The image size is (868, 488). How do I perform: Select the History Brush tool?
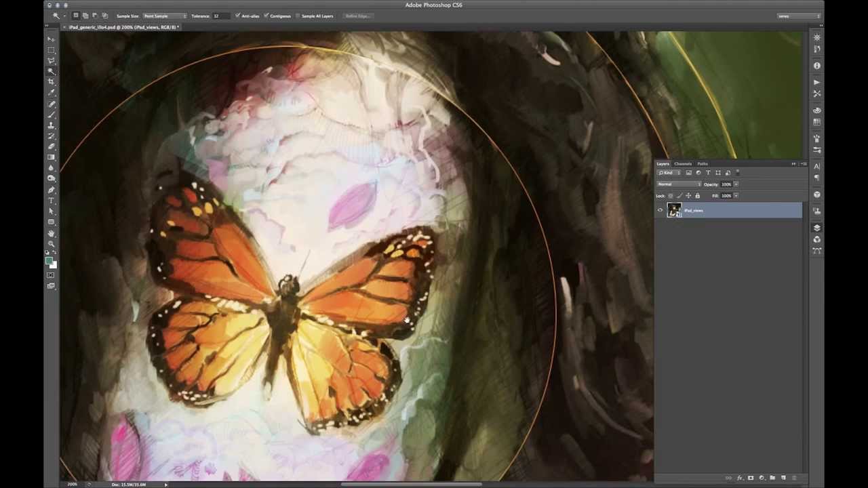[51, 136]
